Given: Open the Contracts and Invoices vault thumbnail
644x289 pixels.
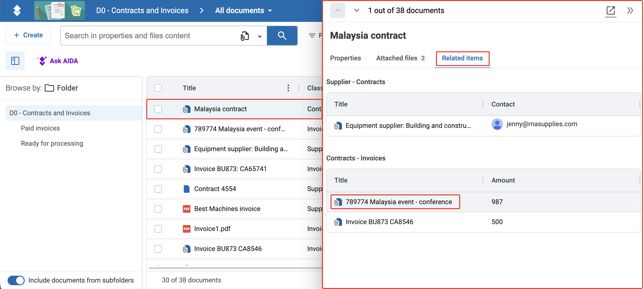Looking at the screenshot, I should (x=60, y=10).
